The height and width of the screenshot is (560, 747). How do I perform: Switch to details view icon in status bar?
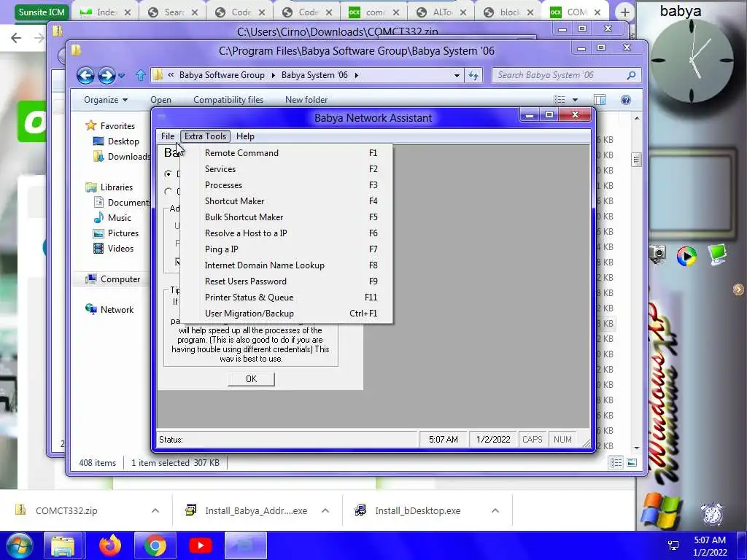[x=616, y=462]
